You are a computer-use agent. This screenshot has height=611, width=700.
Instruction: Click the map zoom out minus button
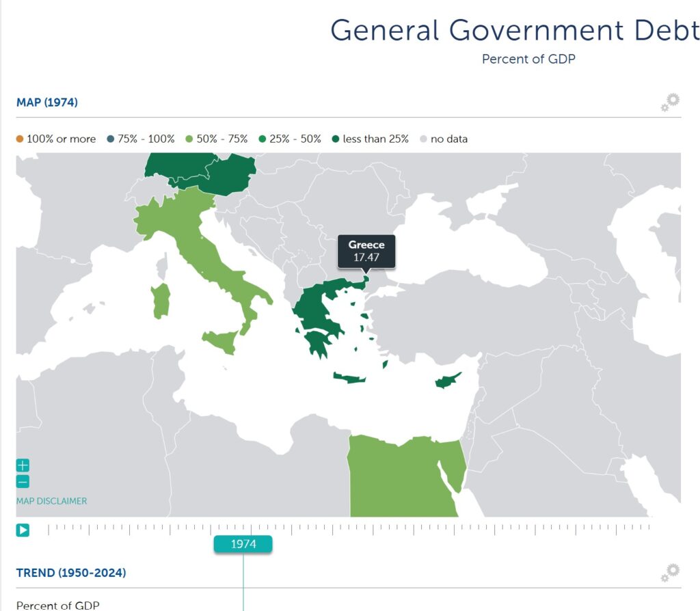[23, 482]
